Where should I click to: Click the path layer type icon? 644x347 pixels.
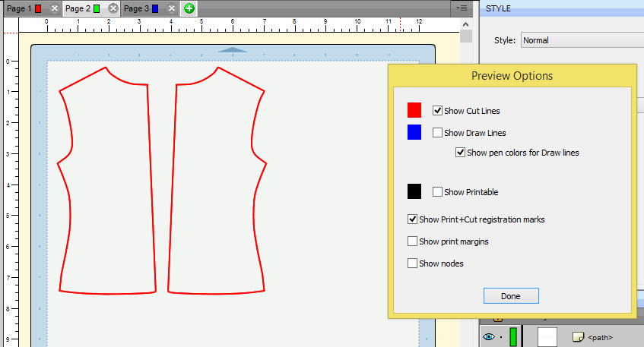[576, 336]
